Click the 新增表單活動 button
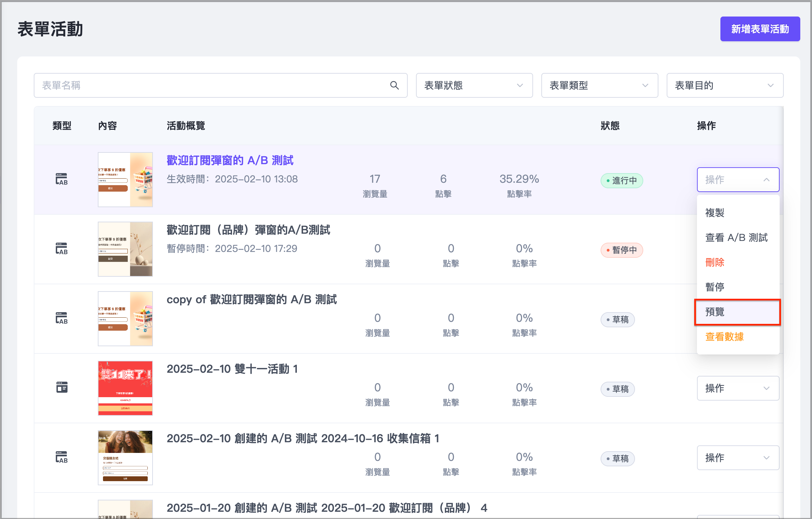This screenshot has height=519, width=812. 760,29
